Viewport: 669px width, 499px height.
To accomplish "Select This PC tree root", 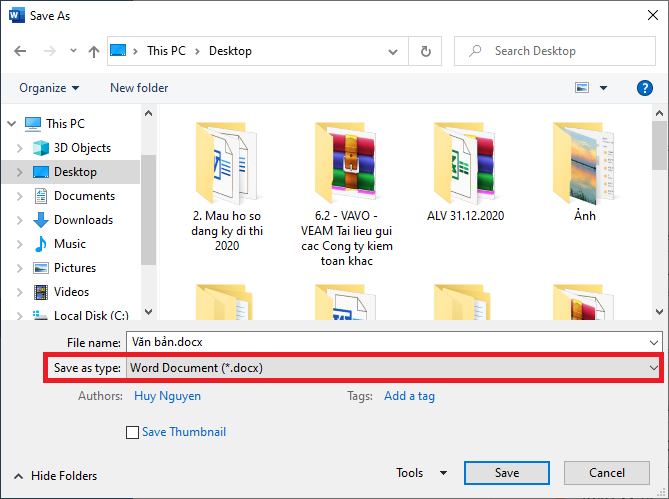I will click(65, 124).
